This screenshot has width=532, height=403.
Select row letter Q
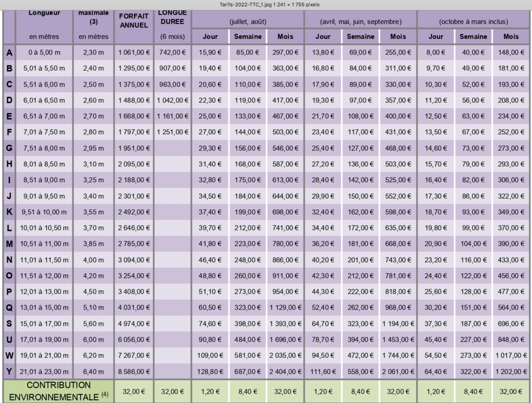tap(9, 307)
